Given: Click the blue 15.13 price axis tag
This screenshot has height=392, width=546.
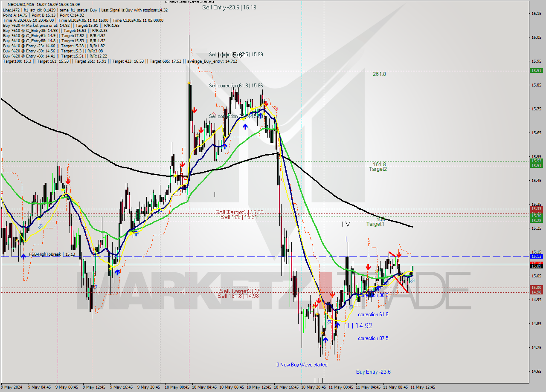Looking at the screenshot, I should coord(536,257).
